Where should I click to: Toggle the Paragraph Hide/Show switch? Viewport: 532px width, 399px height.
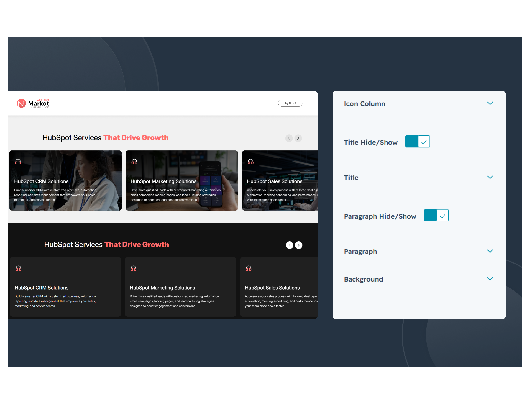click(x=436, y=215)
